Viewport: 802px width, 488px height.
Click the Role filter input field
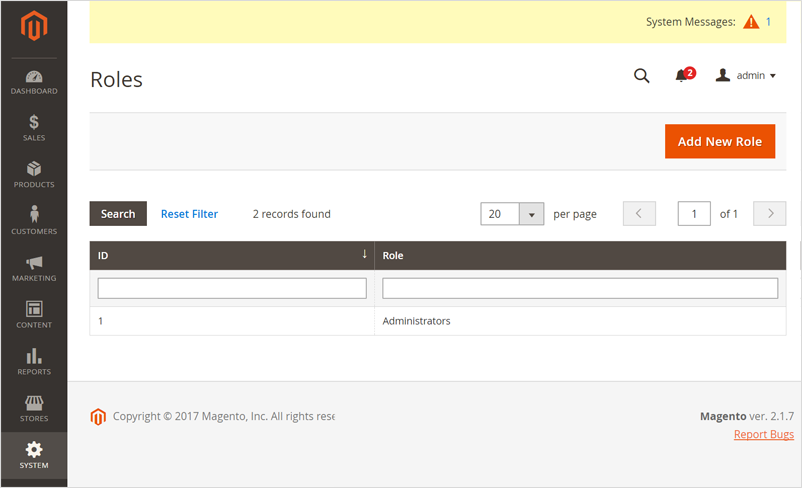(x=580, y=288)
